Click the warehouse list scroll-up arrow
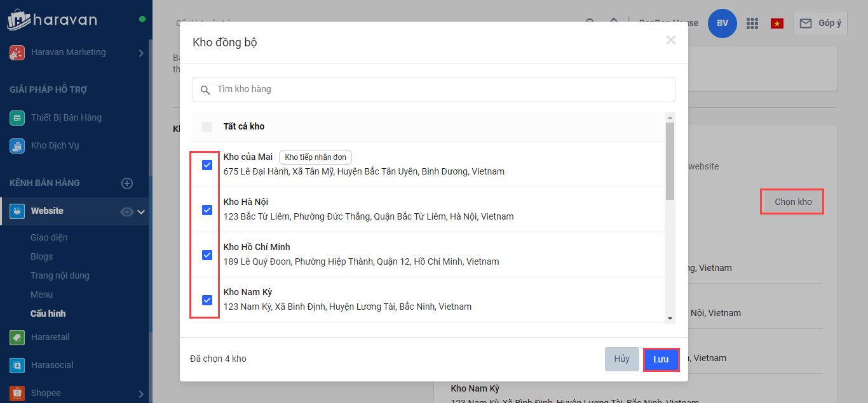 point(670,117)
